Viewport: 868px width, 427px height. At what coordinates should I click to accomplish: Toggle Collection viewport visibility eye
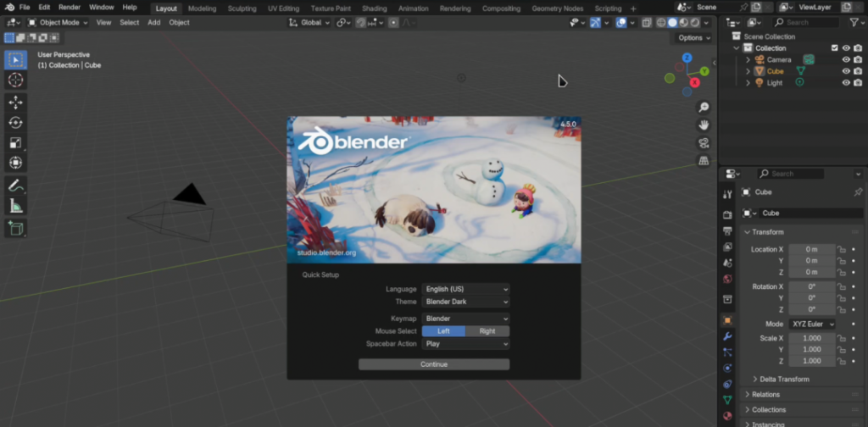click(x=846, y=48)
